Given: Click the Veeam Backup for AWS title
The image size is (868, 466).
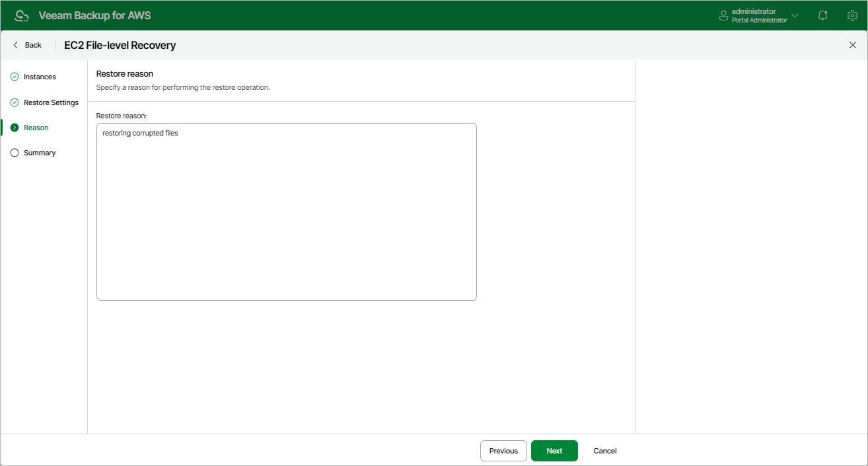Looking at the screenshot, I should click(95, 15).
